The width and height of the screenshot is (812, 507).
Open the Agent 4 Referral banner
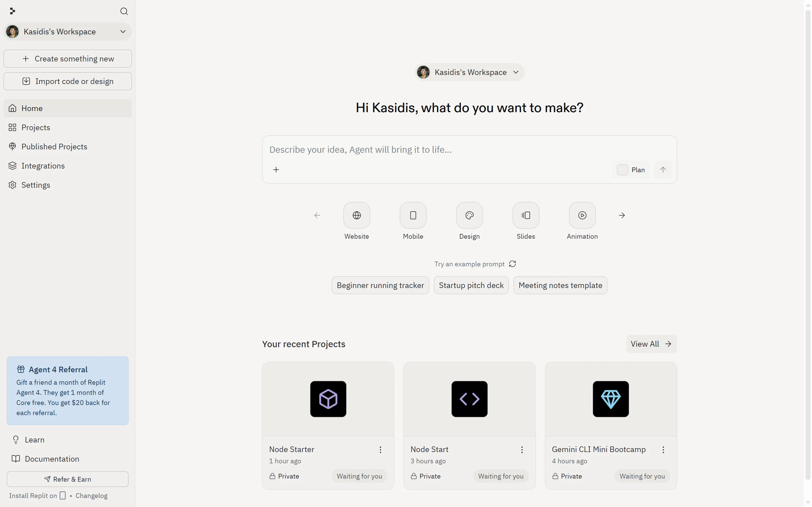(67, 391)
